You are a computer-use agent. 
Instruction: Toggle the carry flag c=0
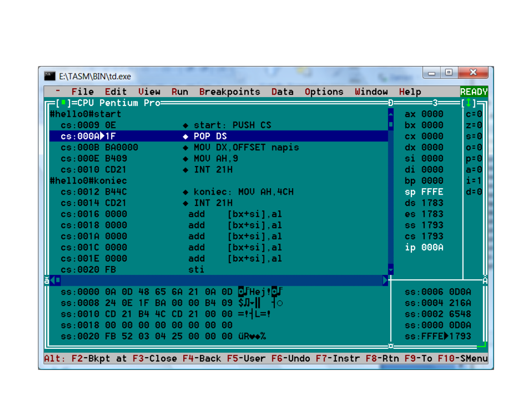pyautogui.click(x=473, y=114)
